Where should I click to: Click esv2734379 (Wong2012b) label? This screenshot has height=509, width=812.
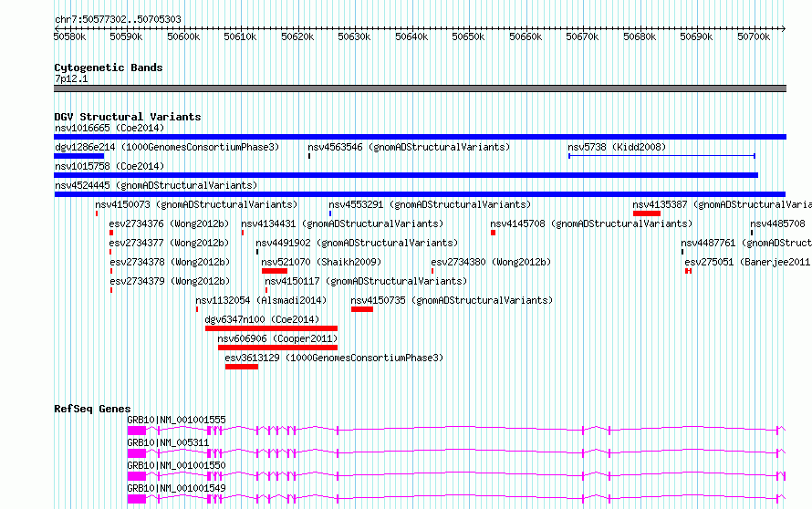[x=170, y=281]
